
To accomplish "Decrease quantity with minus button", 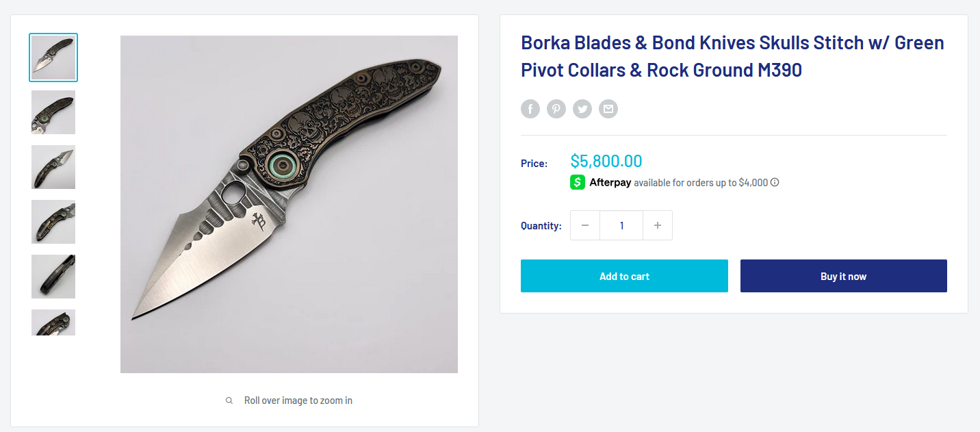I will tap(585, 225).
